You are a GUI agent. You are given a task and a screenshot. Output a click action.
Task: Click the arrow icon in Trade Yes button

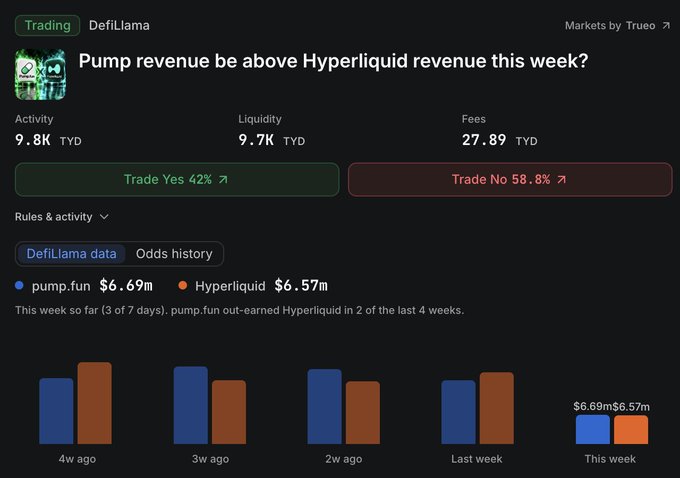pos(223,180)
